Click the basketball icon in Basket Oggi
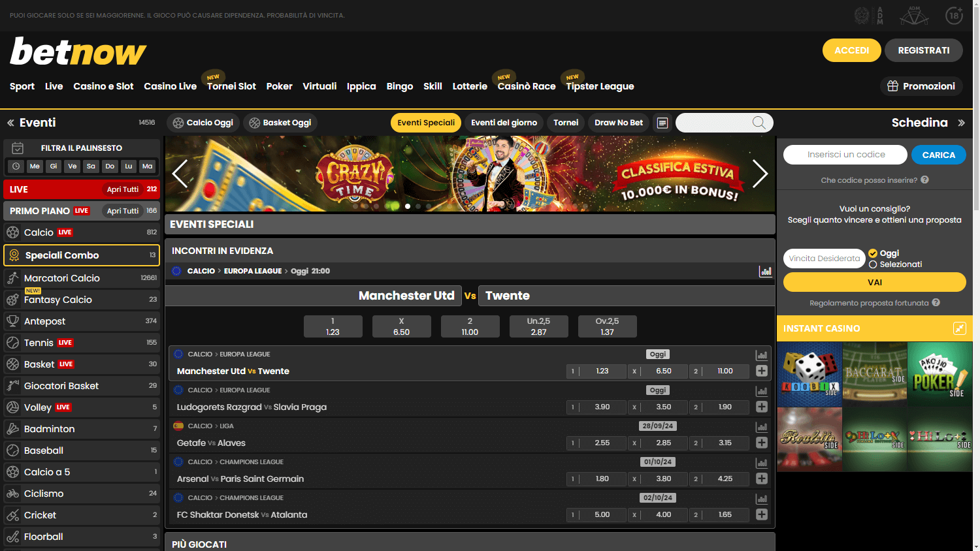Screen dimensions: 980x551 click(x=255, y=123)
